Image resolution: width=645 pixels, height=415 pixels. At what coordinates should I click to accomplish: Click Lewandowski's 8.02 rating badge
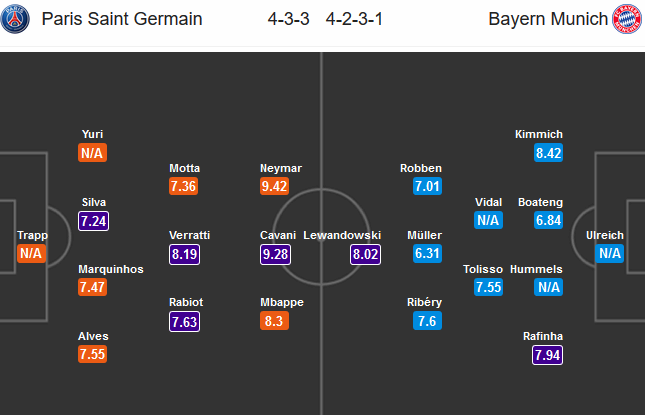[365, 254]
